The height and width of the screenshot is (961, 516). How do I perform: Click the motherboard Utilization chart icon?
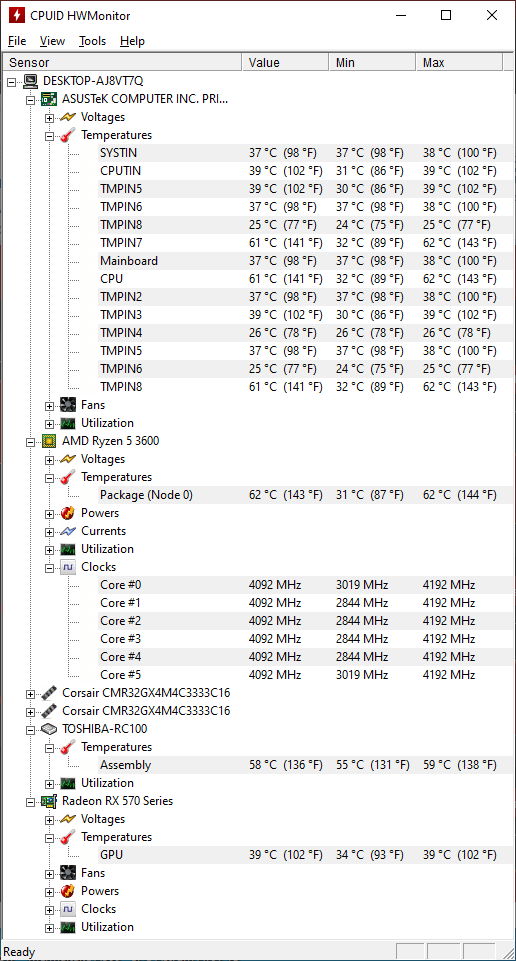[x=68, y=423]
